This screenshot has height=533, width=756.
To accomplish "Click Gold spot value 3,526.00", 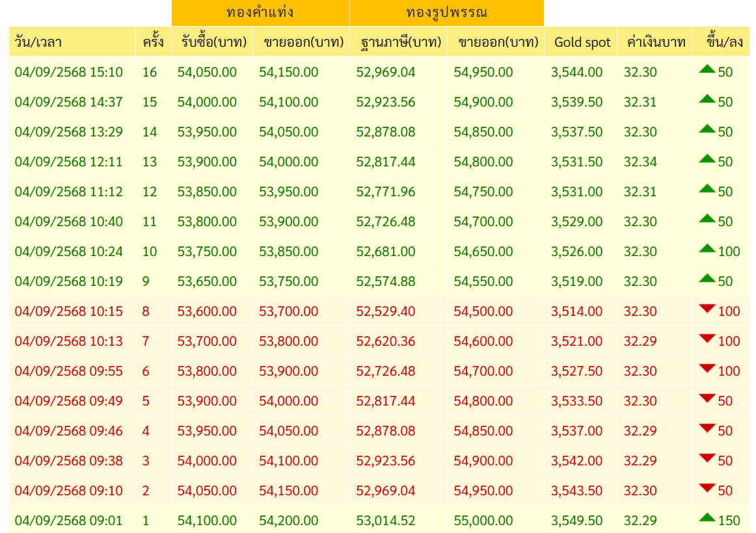I will click(x=576, y=252).
